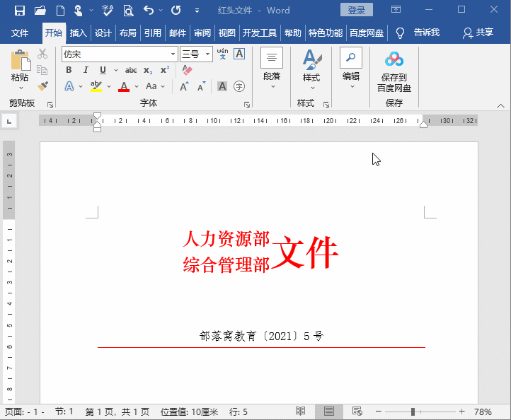Toggle underline formatting
The height and width of the screenshot is (420, 511).
click(x=103, y=70)
